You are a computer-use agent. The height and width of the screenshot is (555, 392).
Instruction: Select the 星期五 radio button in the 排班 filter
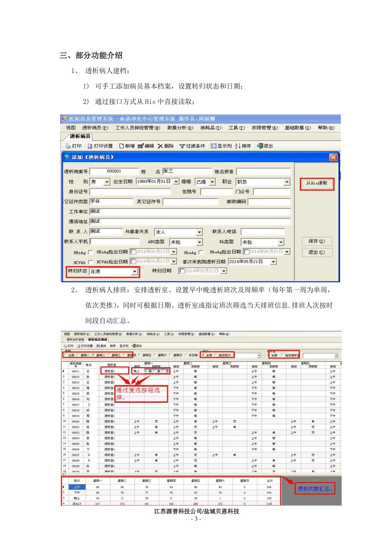click(139, 355)
